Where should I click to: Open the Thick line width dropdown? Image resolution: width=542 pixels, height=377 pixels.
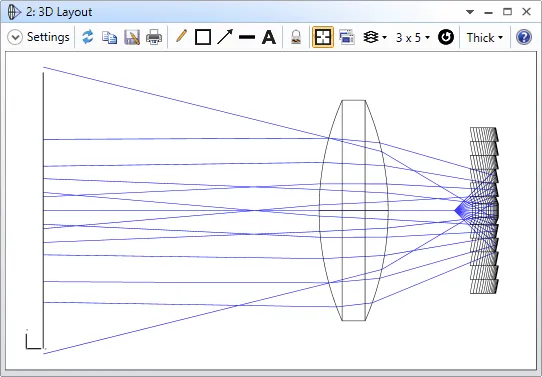point(485,37)
